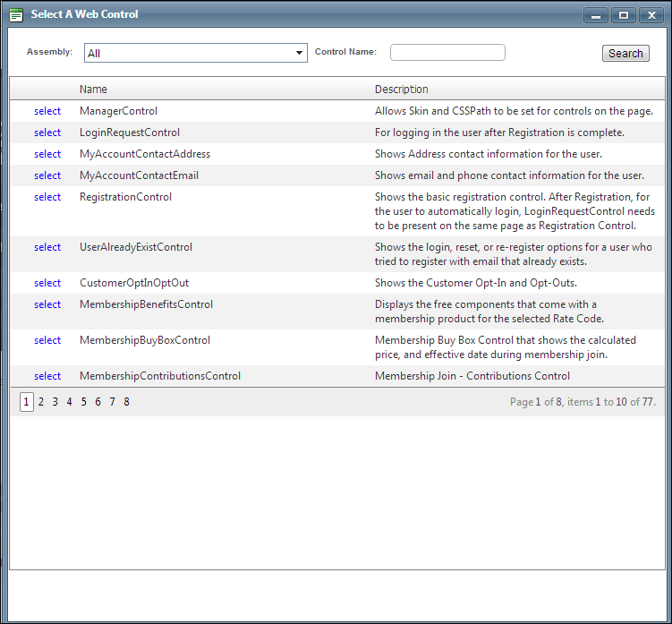The width and height of the screenshot is (672, 624).
Task: Go to page 6 of results
Action: coord(98,402)
